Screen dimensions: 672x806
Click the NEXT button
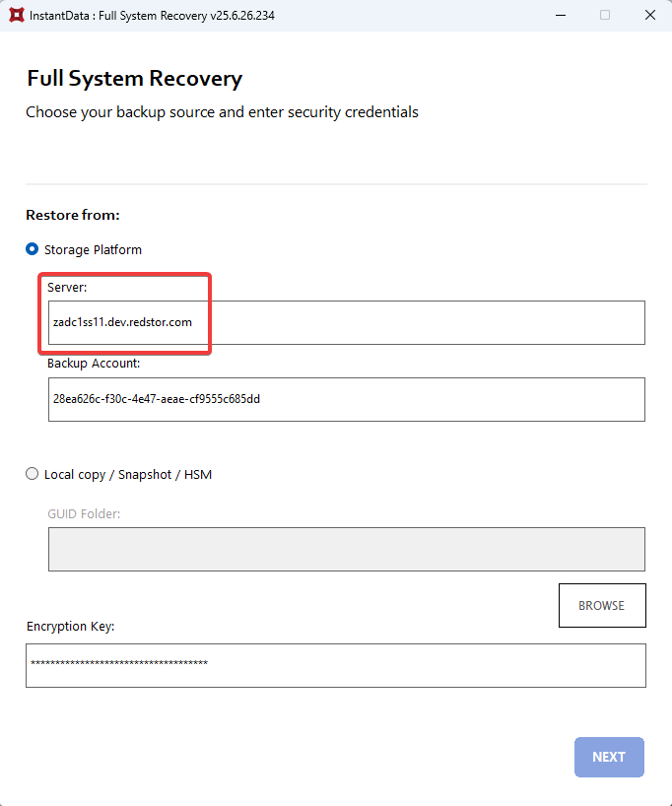tap(609, 757)
